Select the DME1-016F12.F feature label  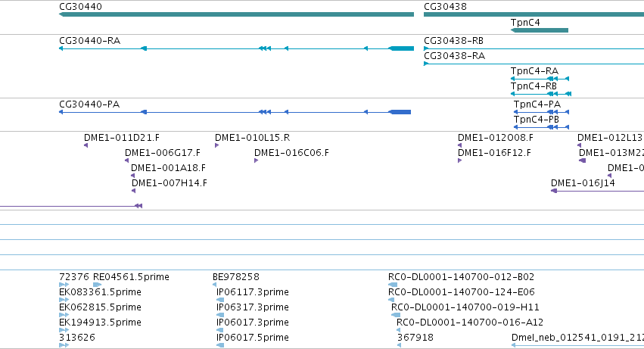(x=494, y=153)
